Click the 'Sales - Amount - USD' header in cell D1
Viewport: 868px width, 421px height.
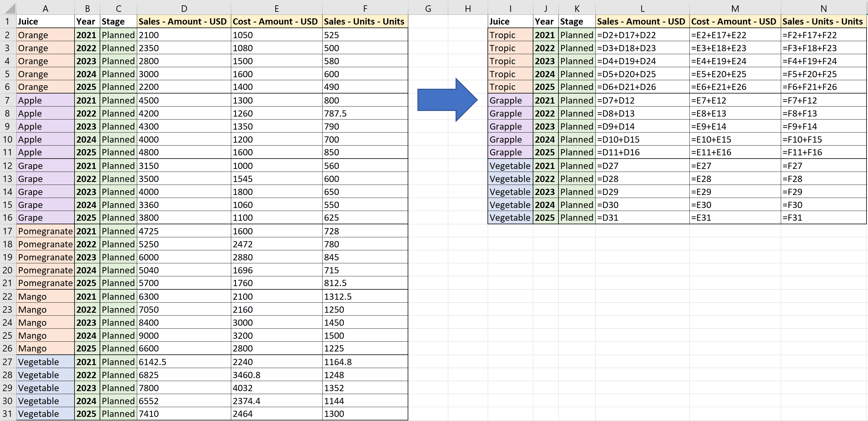(184, 21)
